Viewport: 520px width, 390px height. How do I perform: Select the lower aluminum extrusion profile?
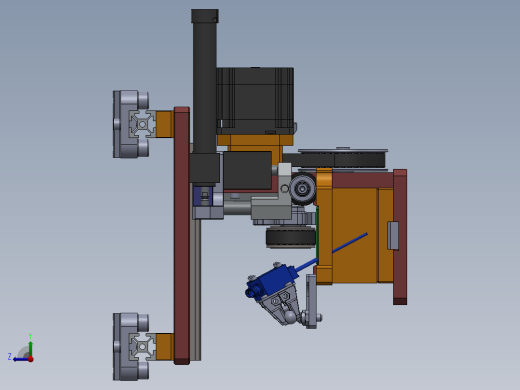(142, 347)
